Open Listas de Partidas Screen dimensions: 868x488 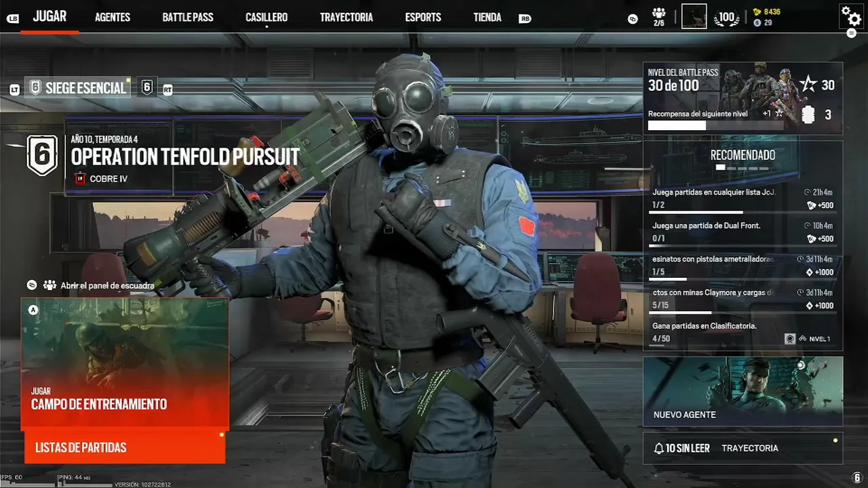[x=125, y=447]
